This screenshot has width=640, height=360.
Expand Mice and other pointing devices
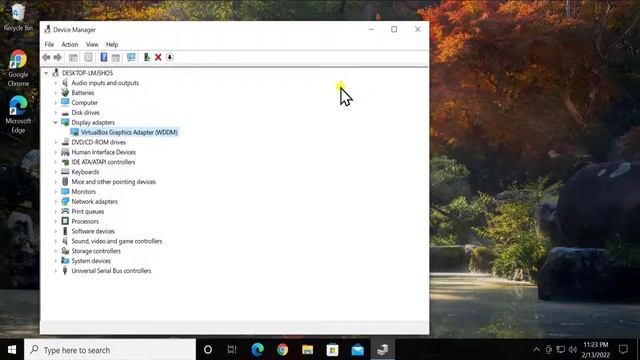56,182
